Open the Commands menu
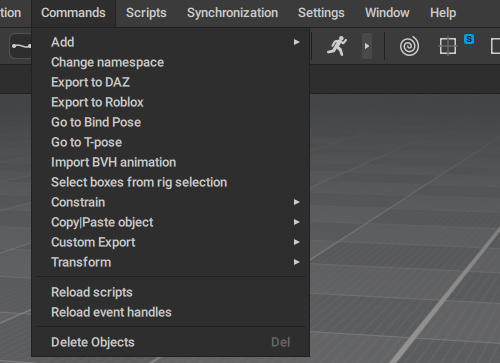 [73, 13]
